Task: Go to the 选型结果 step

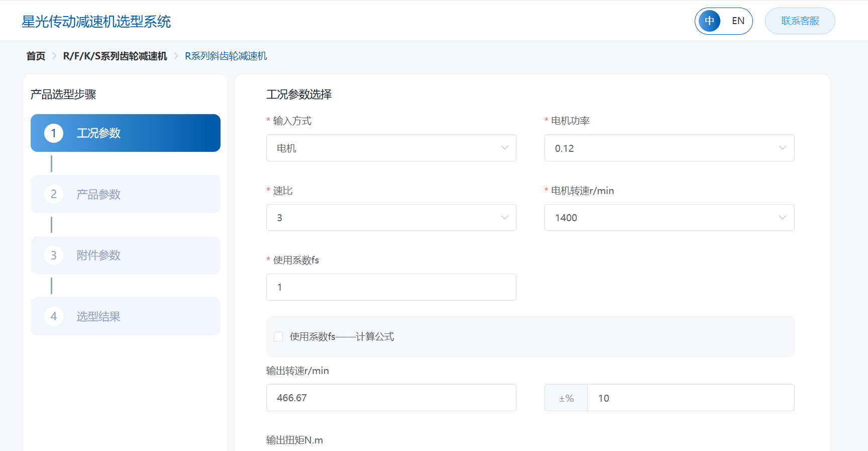Action: pos(126,316)
